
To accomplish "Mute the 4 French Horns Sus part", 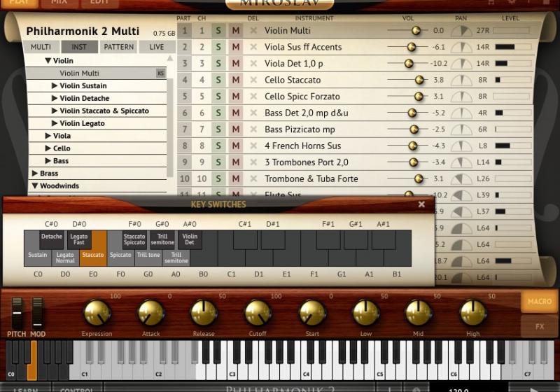I will click(x=236, y=146).
